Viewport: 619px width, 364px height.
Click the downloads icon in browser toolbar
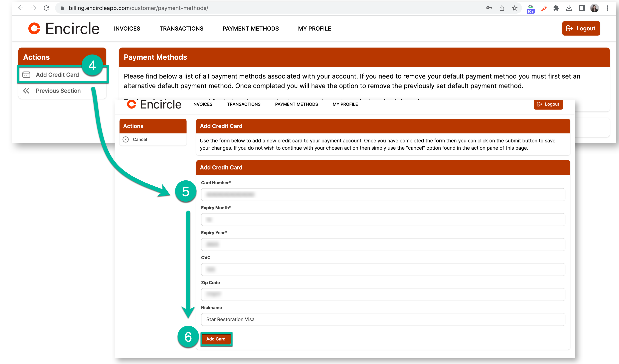(x=569, y=8)
